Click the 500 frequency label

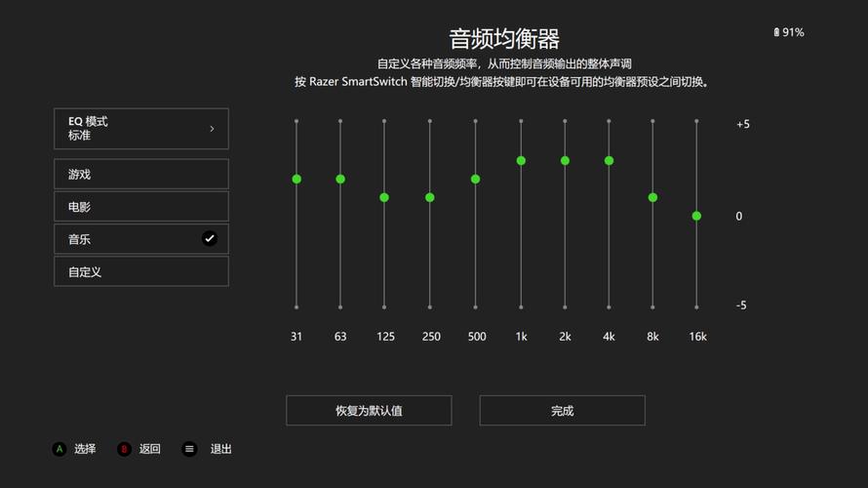pyautogui.click(x=477, y=336)
